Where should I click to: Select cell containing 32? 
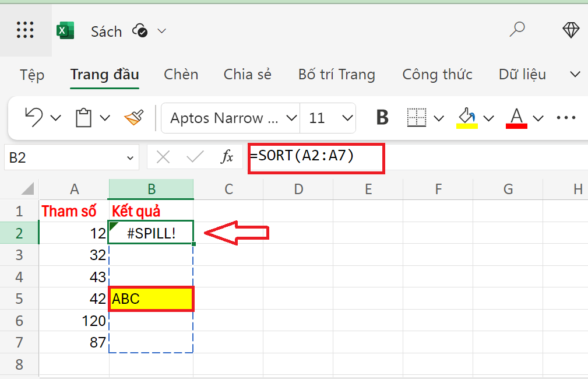[74, 255]
